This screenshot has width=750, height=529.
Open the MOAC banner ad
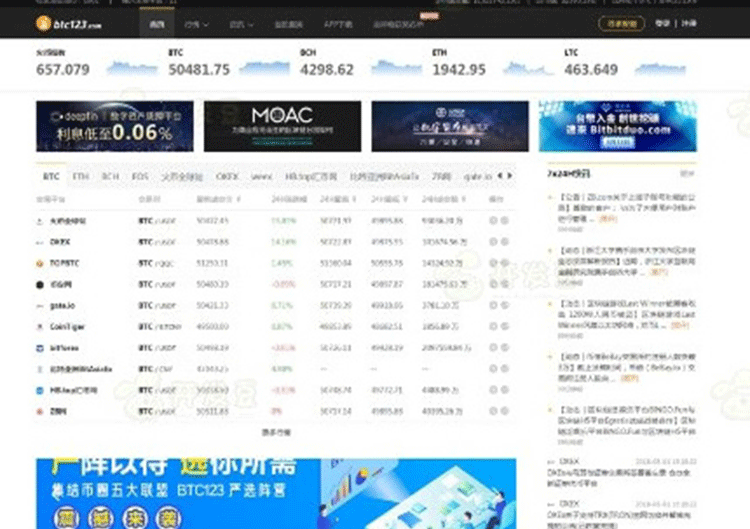(x=283, y=126)
